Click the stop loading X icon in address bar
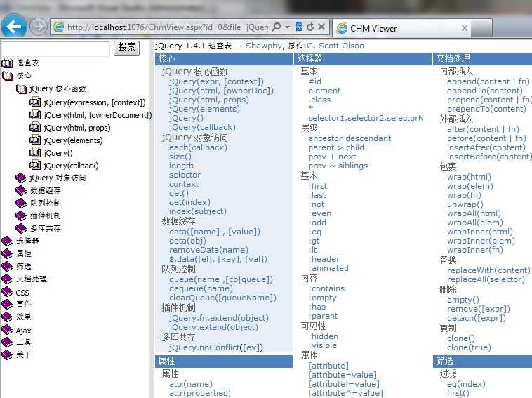Viewport: 532px width, 398px height. (x=321, y=27)
